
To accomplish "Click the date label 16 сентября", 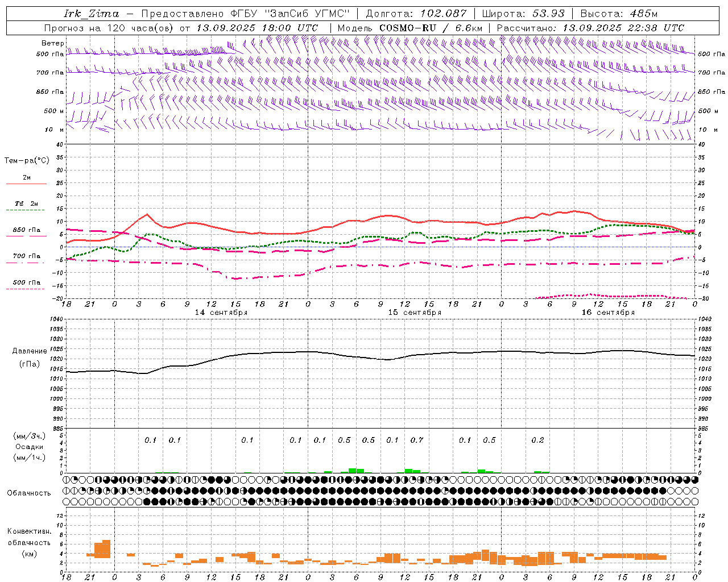I will pos(608,313).
